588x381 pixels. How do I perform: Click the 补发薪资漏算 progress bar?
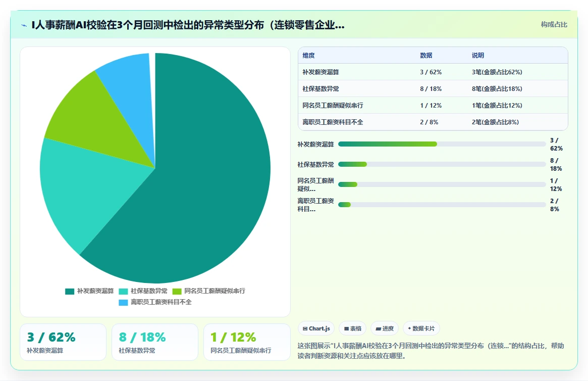click(442, 144)
